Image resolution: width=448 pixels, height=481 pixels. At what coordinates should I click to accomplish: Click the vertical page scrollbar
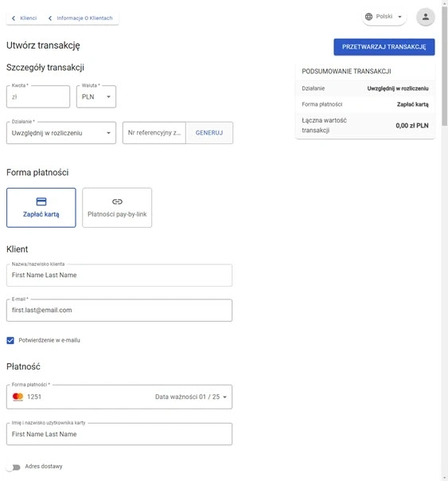[x=445, y=66]
